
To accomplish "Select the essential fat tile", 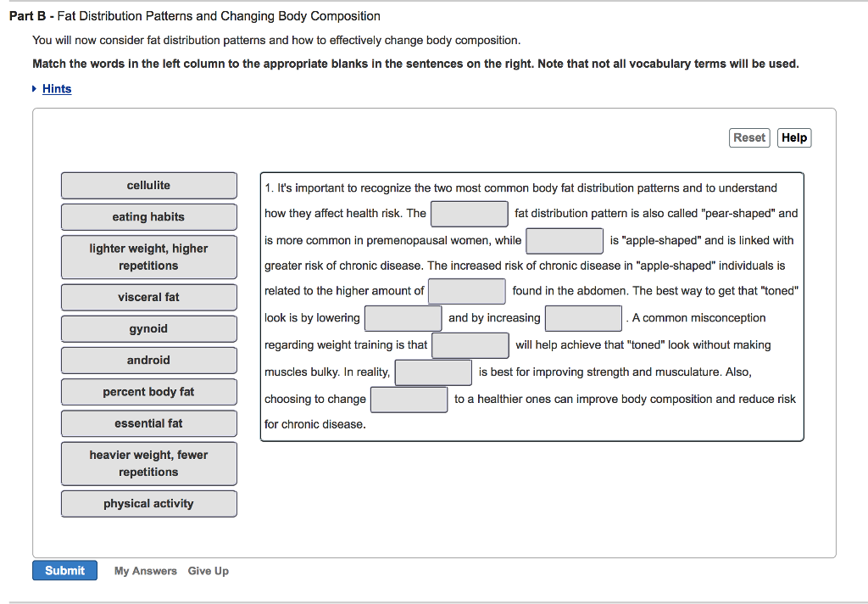I will tap(148, 422).
